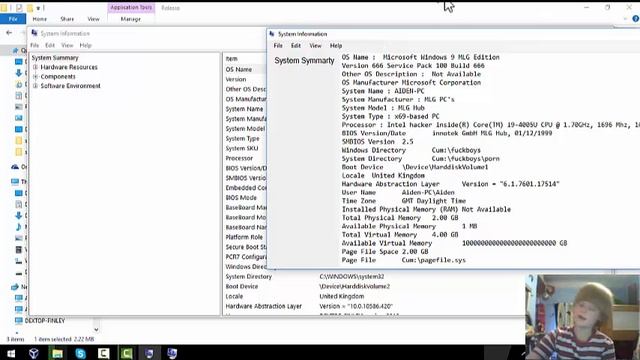The width and height of the screenshot is (640, 360).
Task: Click the webcam video overlay
Action: [x=582, y=317]
